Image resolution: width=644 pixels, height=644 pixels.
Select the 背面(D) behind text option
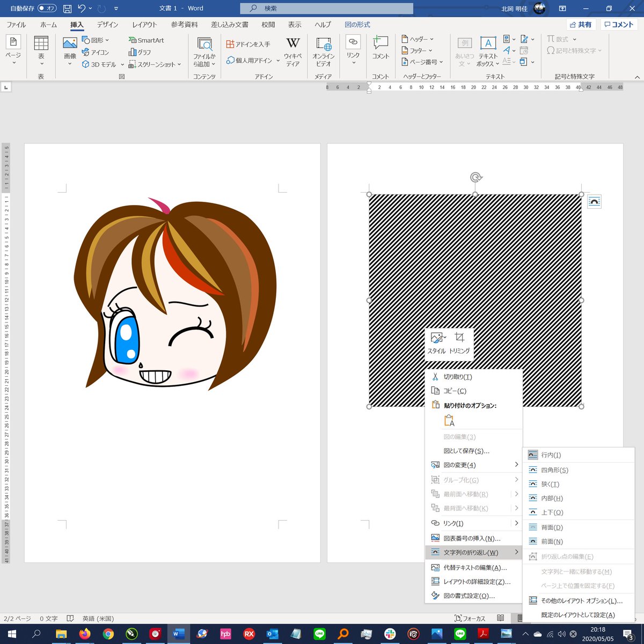579,528
